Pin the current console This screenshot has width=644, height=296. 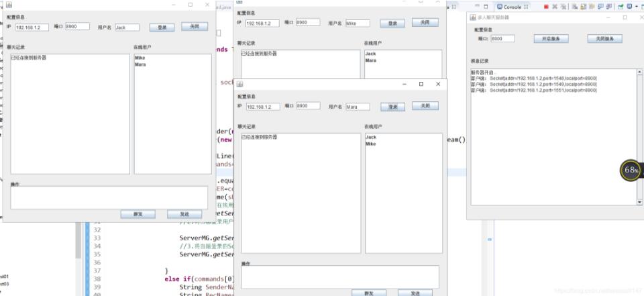(x=621, y=7)
